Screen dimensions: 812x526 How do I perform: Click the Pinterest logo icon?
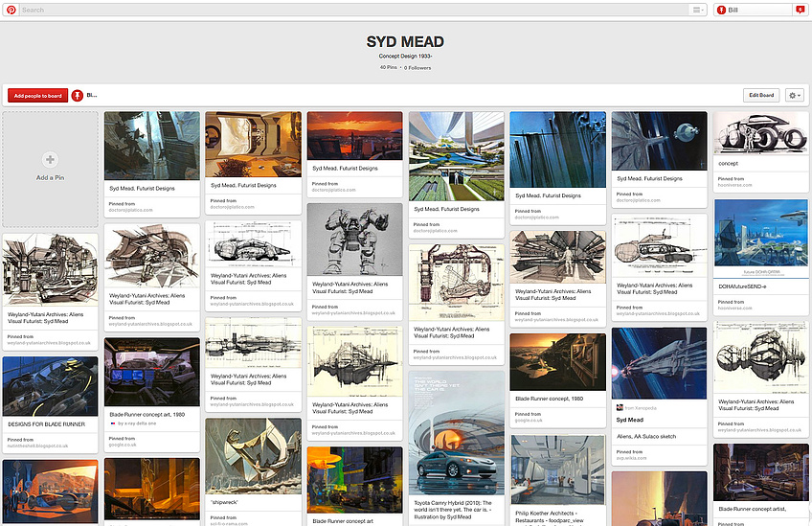[11, 10]
